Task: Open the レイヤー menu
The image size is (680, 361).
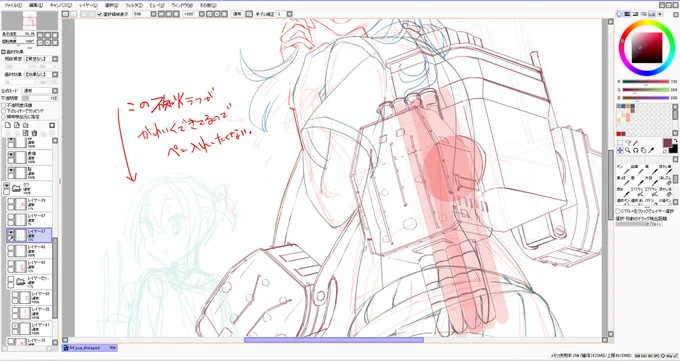Action: point(88,5)
